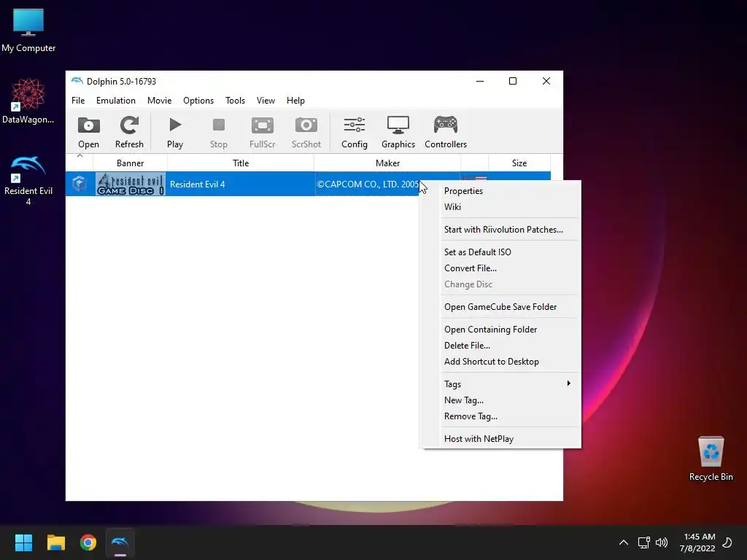Open the Config settings icon
The height and width of the screenshot is (560, 747).
355,132
